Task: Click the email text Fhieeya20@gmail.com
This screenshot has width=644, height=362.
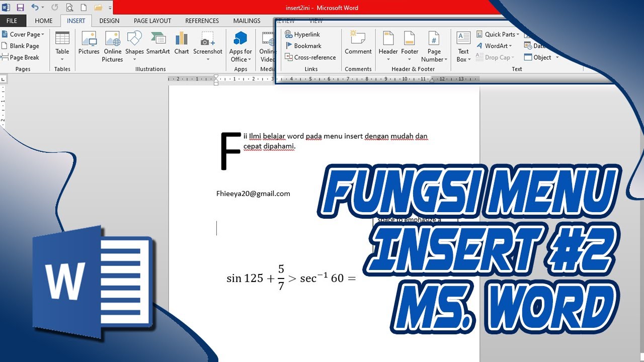Action: click(x=253, y=194)
